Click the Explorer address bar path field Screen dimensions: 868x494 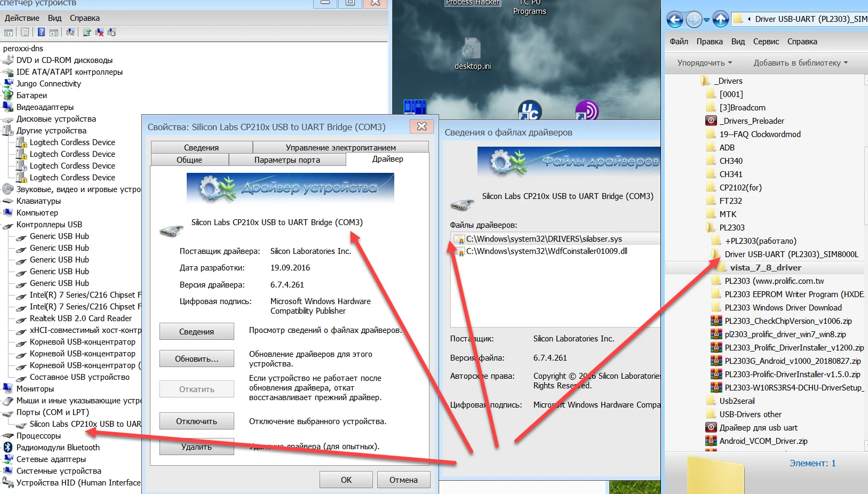click(x=800, y=19)
